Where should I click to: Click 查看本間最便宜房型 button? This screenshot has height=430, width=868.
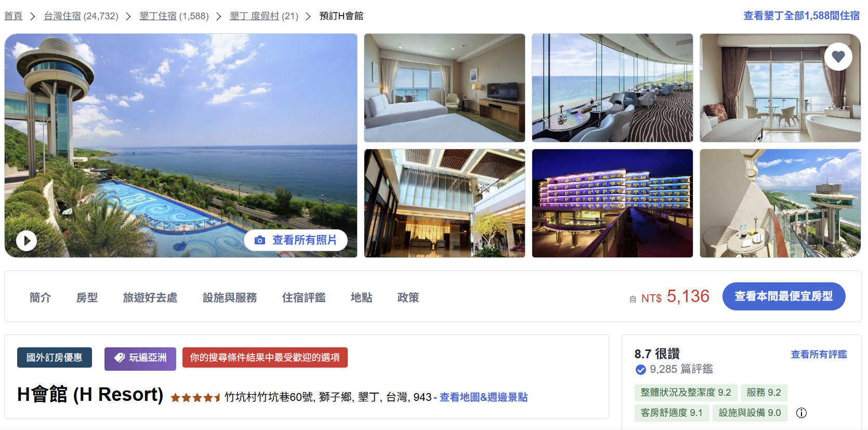784,296
